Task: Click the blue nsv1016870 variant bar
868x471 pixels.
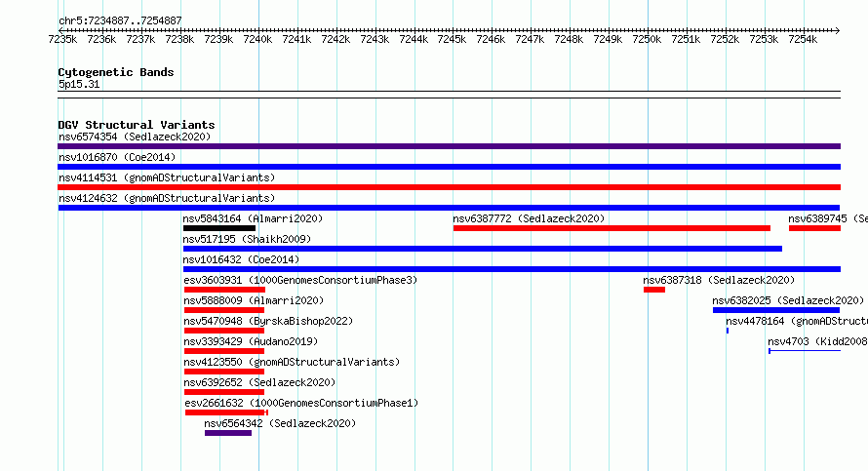Action: pyautogui.click(x=449, y=167)
